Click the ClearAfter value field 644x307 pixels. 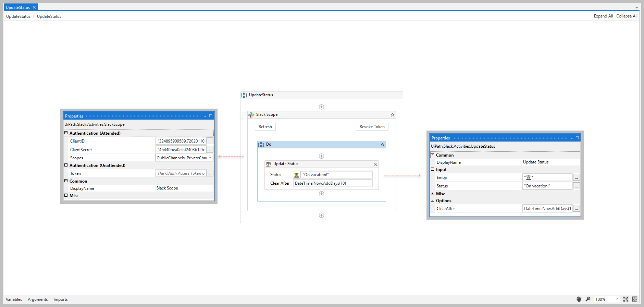point(547,209)
